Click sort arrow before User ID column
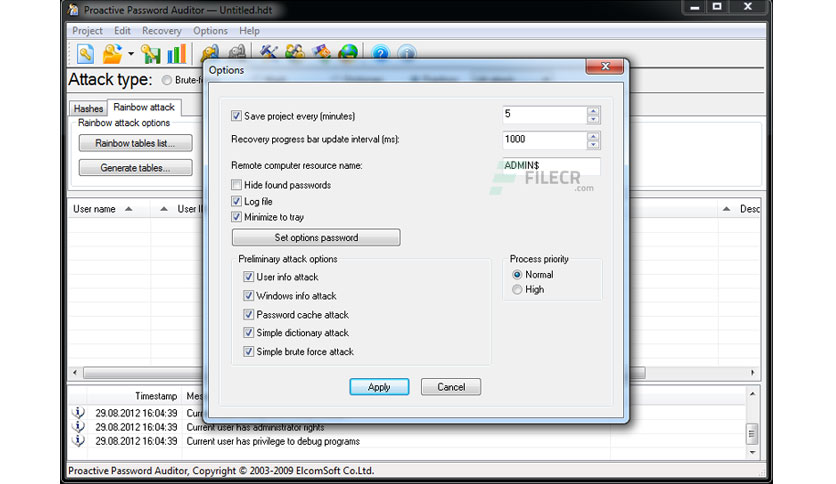The image size is (836, 484). [164, 209]
